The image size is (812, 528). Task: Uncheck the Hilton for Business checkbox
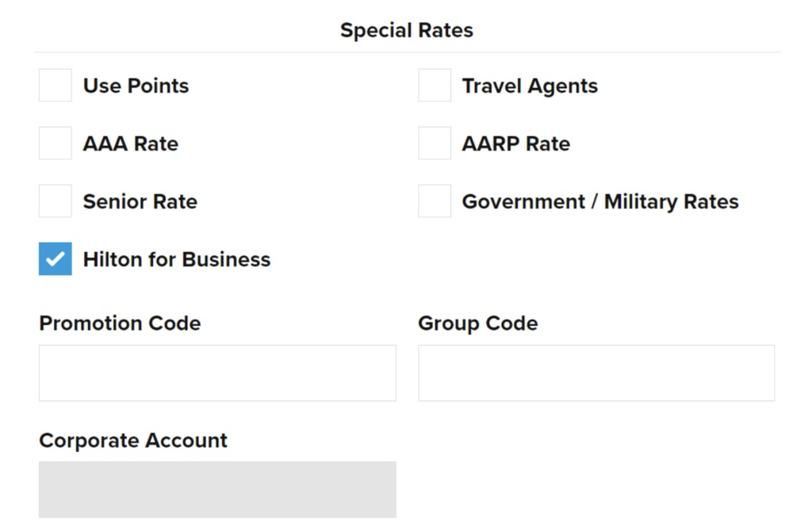(x=56, y=259)
